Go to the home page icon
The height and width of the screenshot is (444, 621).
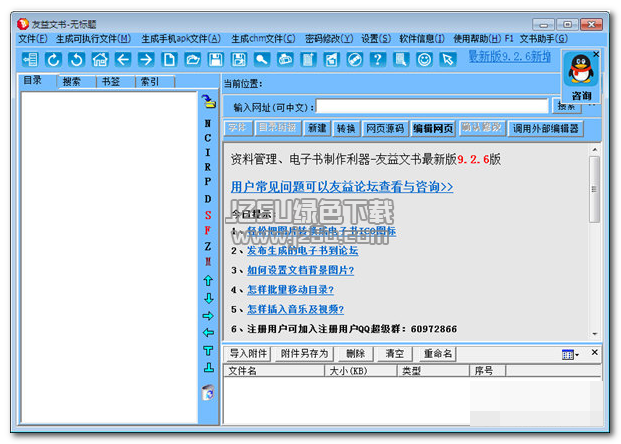tap(100, 60)
